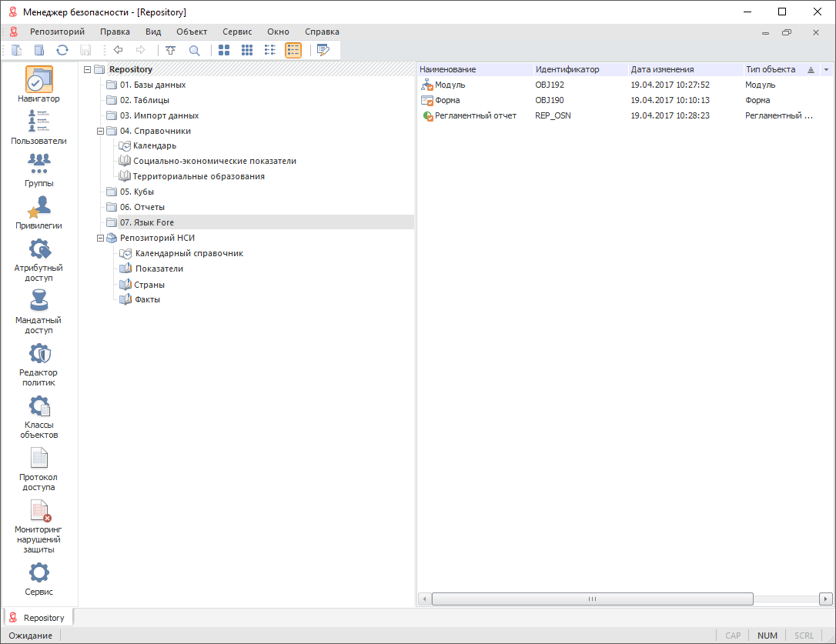
Task: Collapse the Репозиторий НСИ node
Action: 100,238
